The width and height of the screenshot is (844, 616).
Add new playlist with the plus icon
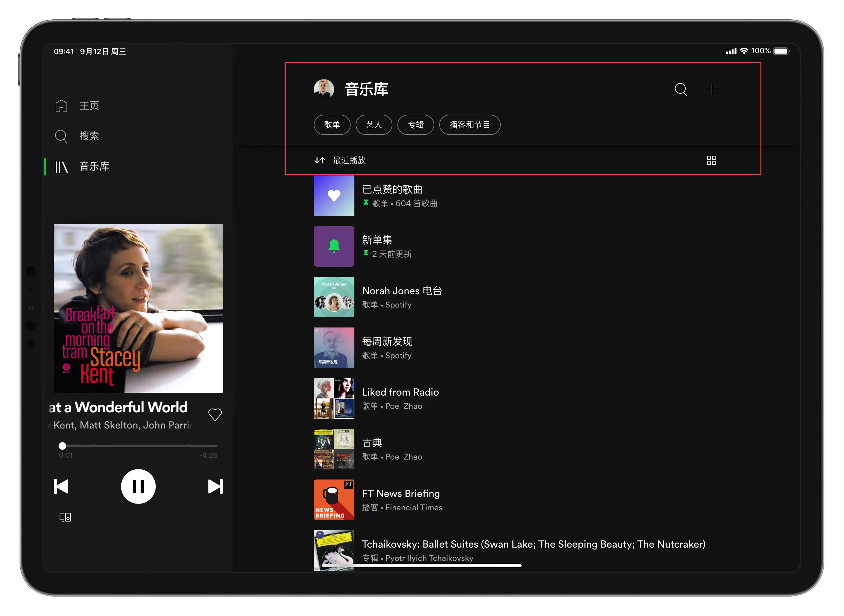coord(712,89)
